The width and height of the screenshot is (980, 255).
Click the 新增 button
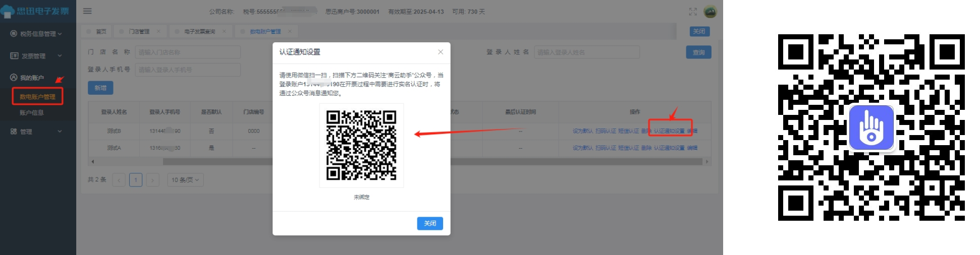coord(100,88)
